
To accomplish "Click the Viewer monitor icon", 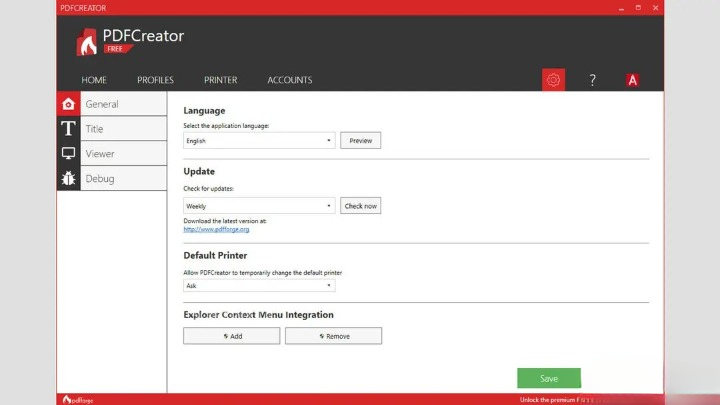I will click(x=68, y=153).
